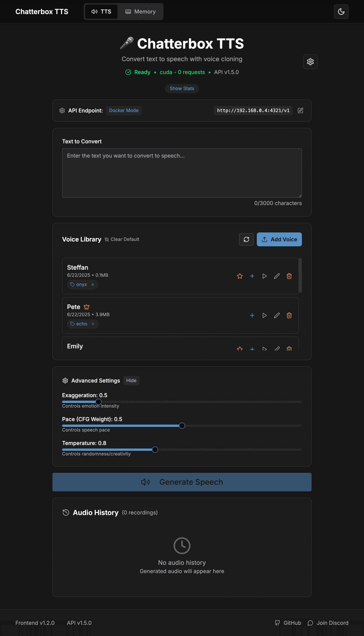
Task: Delete the Pete voice using the trash icon
Action: [289, 315]
